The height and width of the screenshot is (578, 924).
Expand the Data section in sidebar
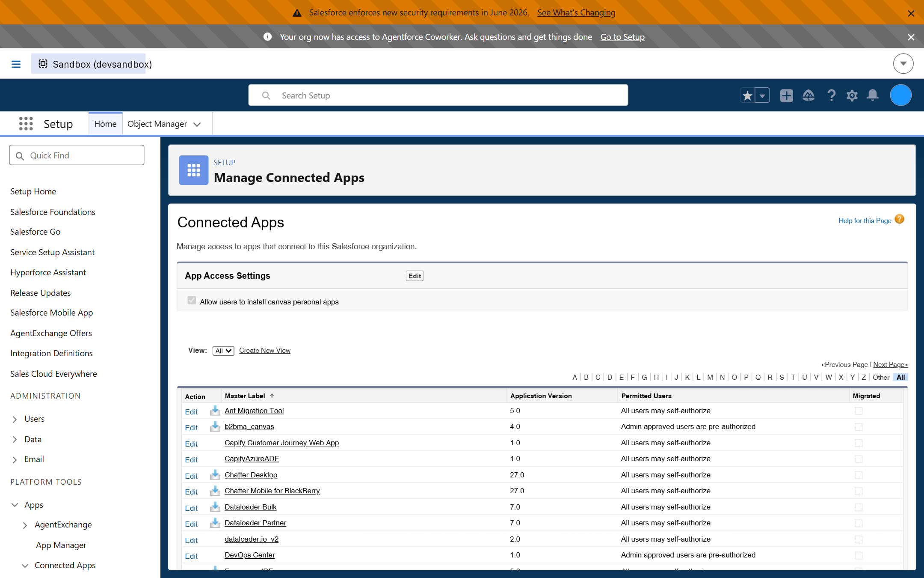click(x=15, y=439)
